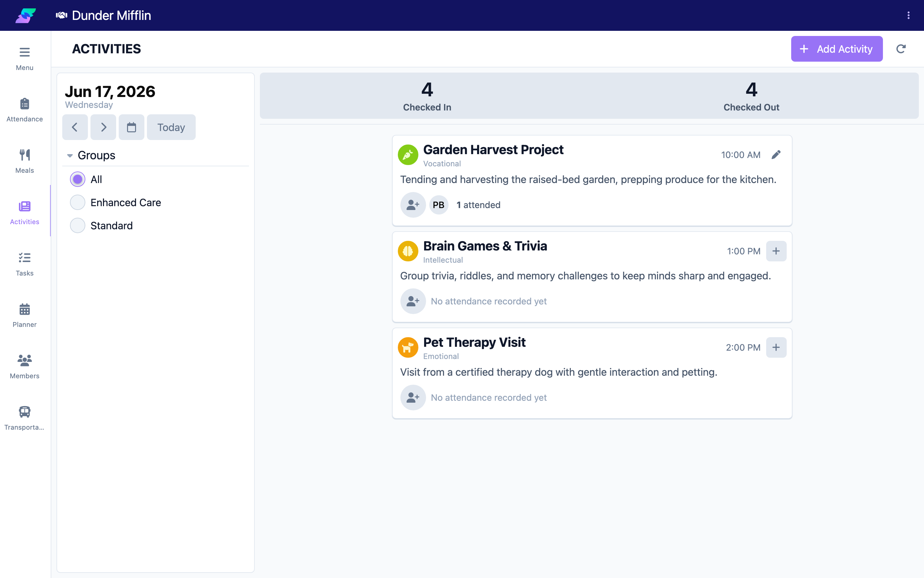Click the refresh icon
The image size is (924, 578).
pyautogui.click(x=901, y=49)
